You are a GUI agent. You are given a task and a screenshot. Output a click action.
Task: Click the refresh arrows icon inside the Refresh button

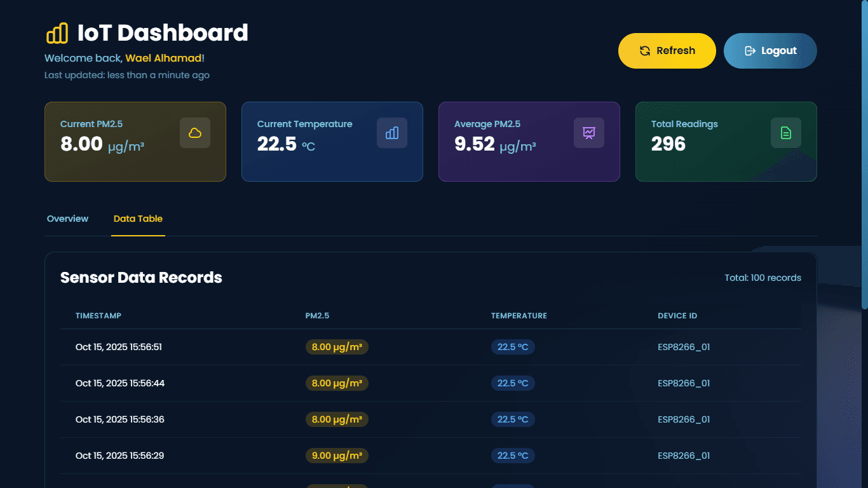(x=645, y=50)
